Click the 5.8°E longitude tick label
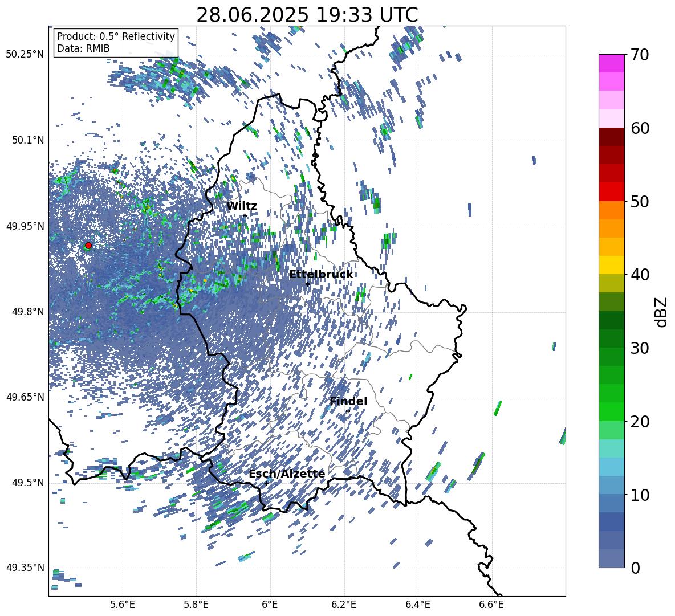This screenshot has height=616, width=675. click(x=196, y=605)
